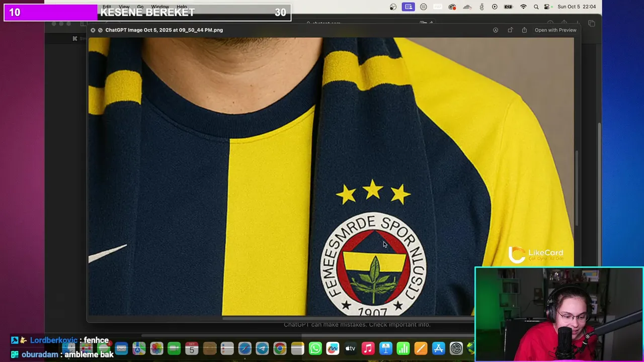Click Open with Preview button

pos(555,30)
